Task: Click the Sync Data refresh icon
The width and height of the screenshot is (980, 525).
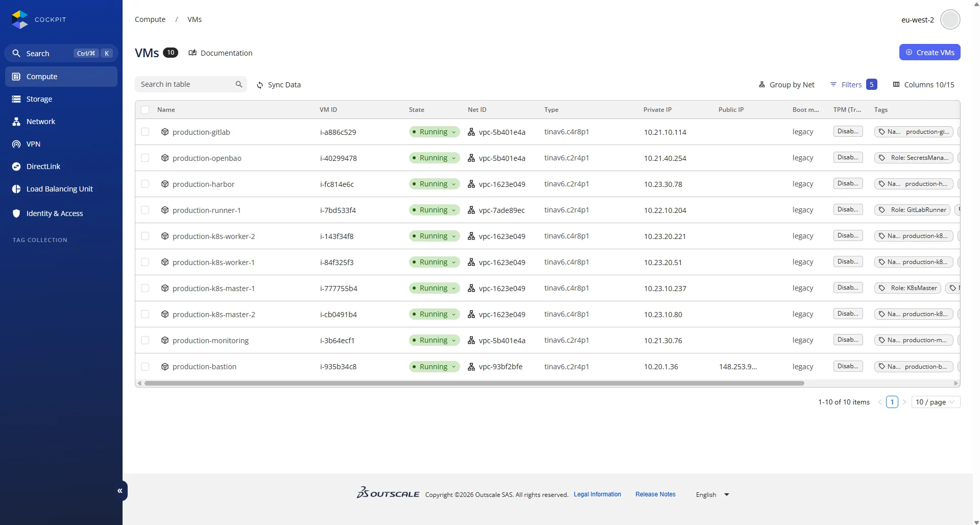Action: [260, 85]
